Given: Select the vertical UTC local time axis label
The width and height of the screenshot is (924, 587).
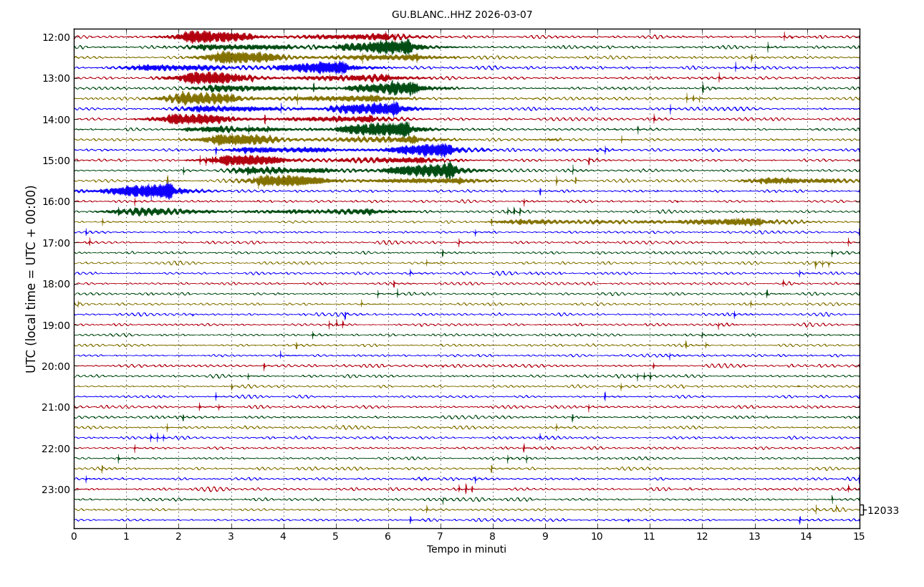Looking at the screenshot, I should pos(32,279).
